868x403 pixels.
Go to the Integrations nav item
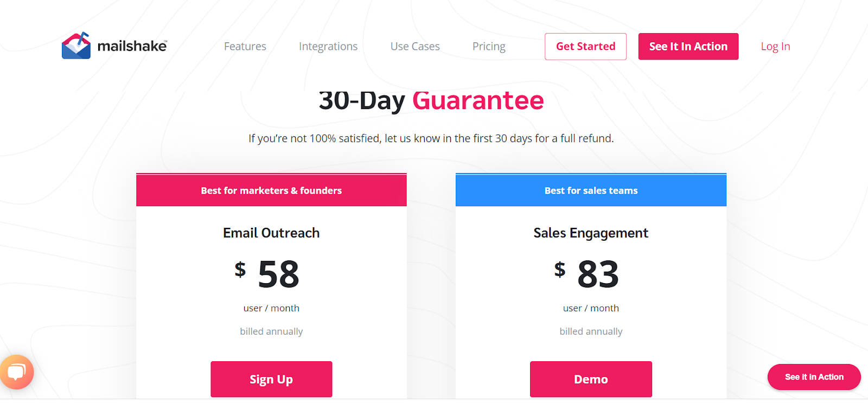(x=328, y=47)
